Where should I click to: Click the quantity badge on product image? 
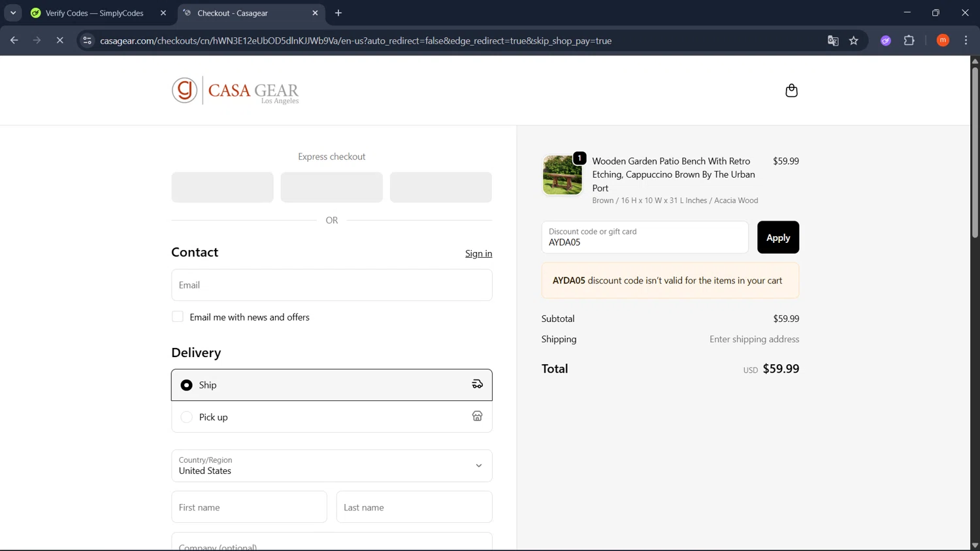pos(580,158)
